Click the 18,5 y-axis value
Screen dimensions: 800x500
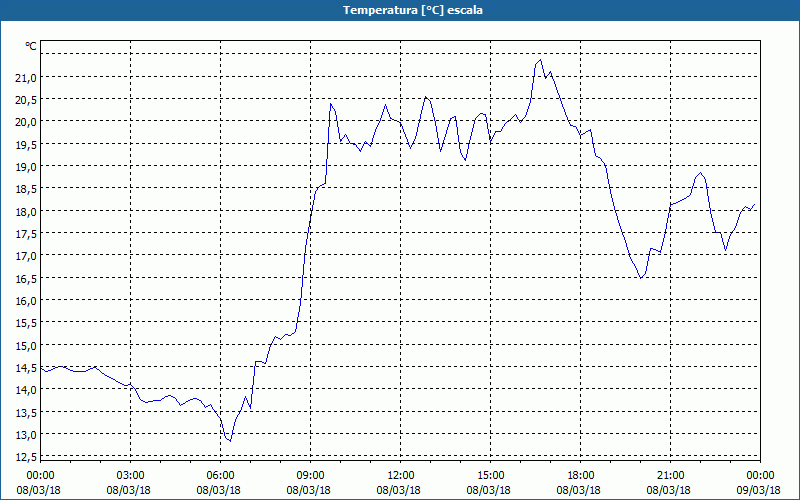(26, 189)
